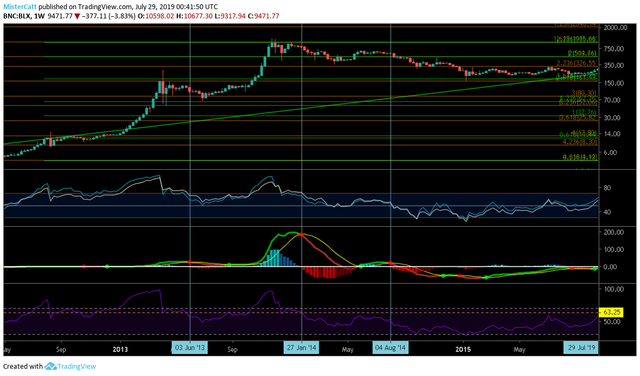Click the RSI pane 80 level label
The image size is (640, 376).
coord(607,188)
